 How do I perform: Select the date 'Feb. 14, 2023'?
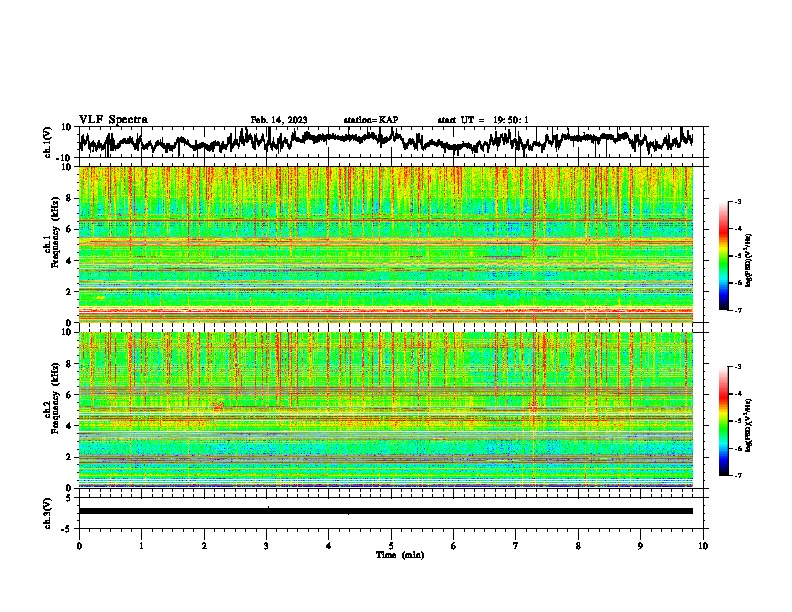pyautogui.click(x=279, y=120)
